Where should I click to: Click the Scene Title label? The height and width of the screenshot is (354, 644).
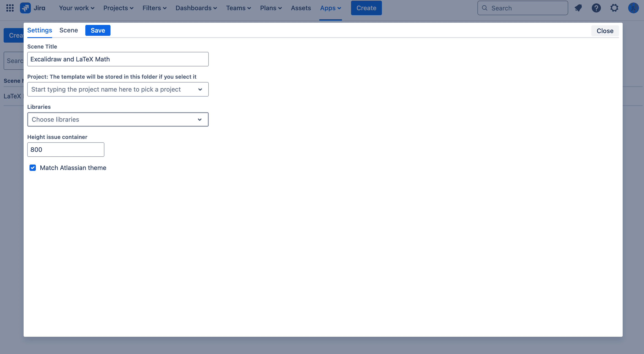(42, 46)
